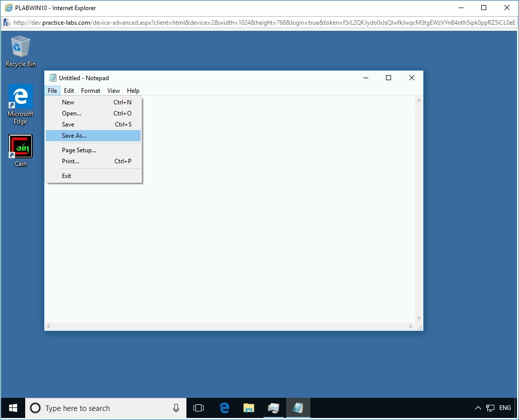Click inside the browser address bar
Screen dimensions: 519x420
(x=252, y=23)
